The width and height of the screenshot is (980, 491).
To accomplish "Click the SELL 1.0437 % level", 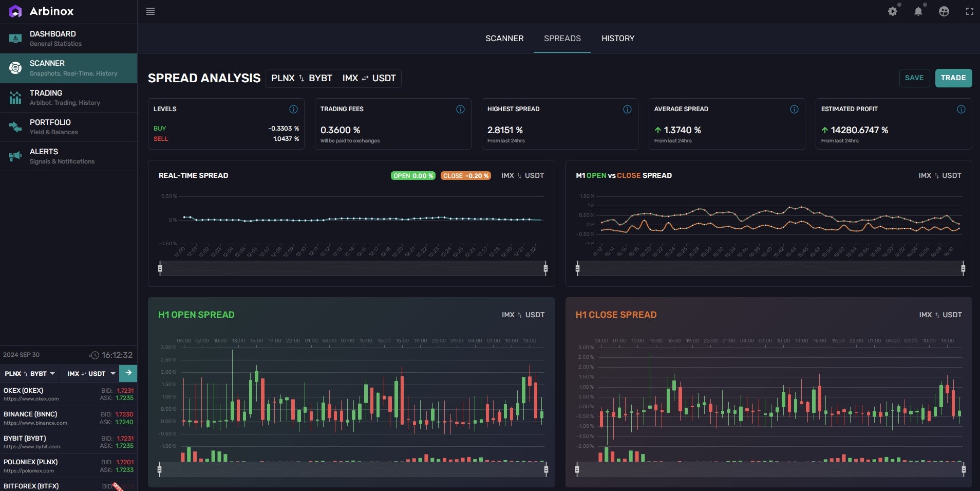I will 226,139.
